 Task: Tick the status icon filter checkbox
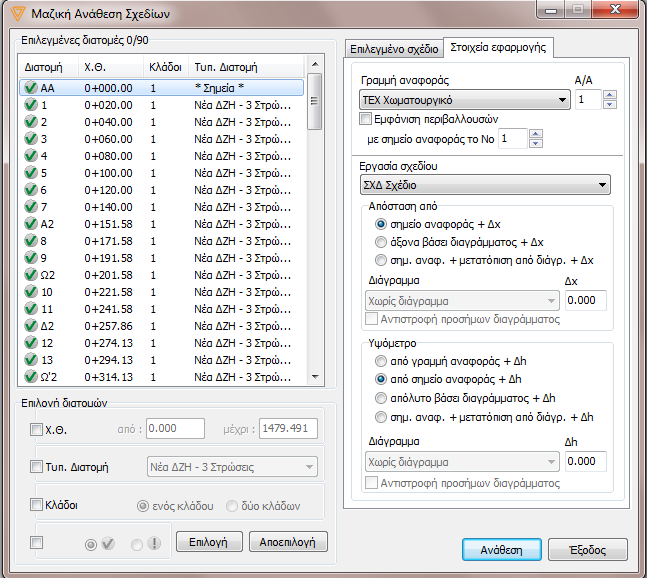click(36, 543)
